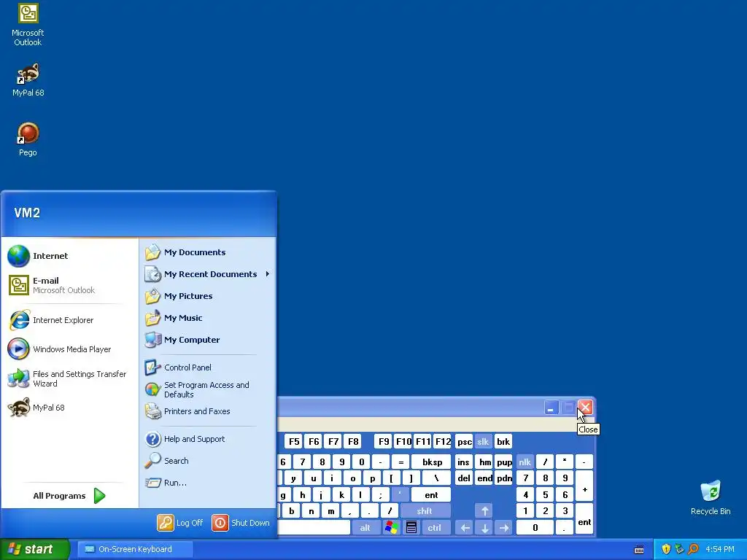Open Printers and Faxes
Image resolution: width=747 pixels, height=560 pixels.
208,411
